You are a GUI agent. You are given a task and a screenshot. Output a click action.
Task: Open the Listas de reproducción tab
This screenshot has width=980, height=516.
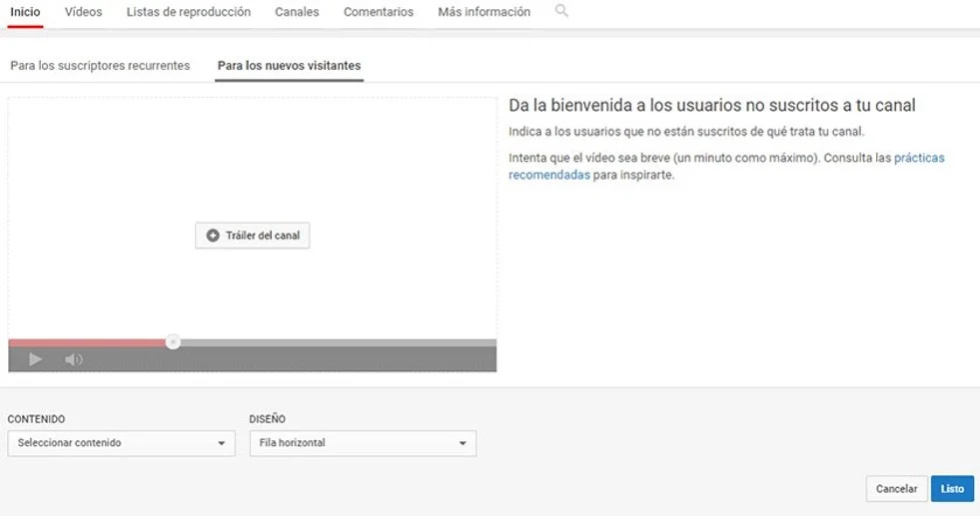point(188,12)
